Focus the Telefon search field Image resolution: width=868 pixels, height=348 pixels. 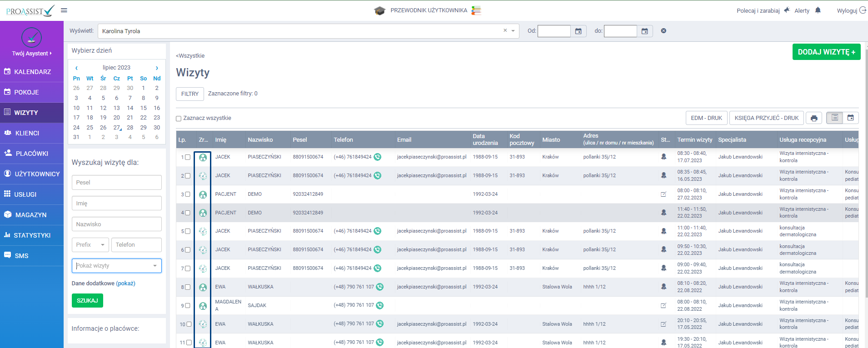[x=136, y=245]
